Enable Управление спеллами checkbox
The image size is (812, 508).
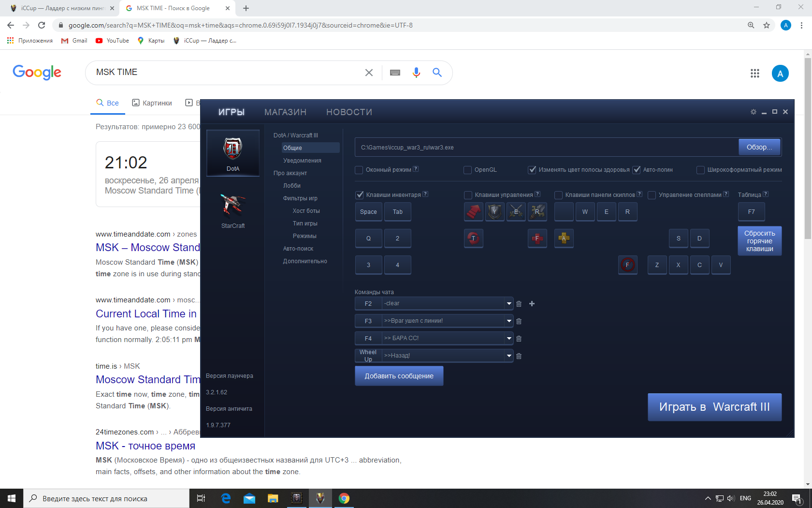pos(652,195)
